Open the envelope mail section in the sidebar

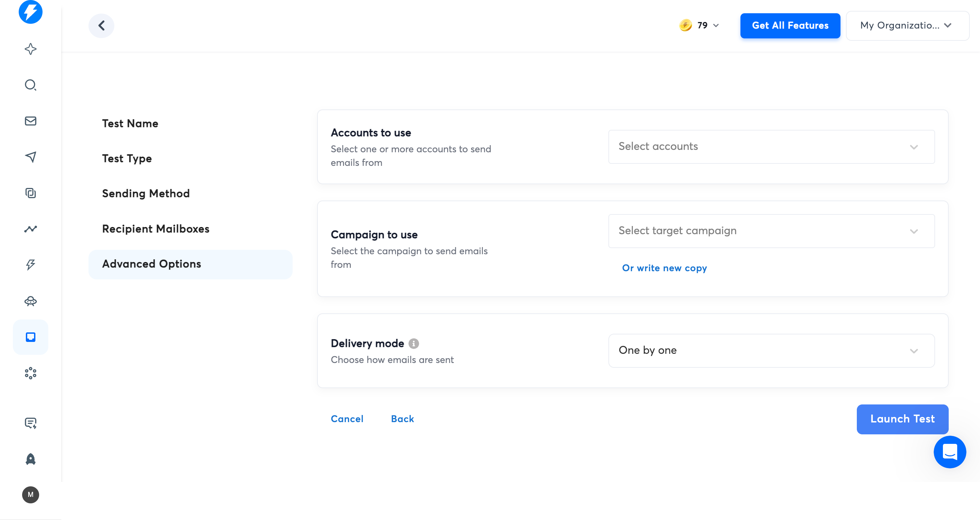30,121
